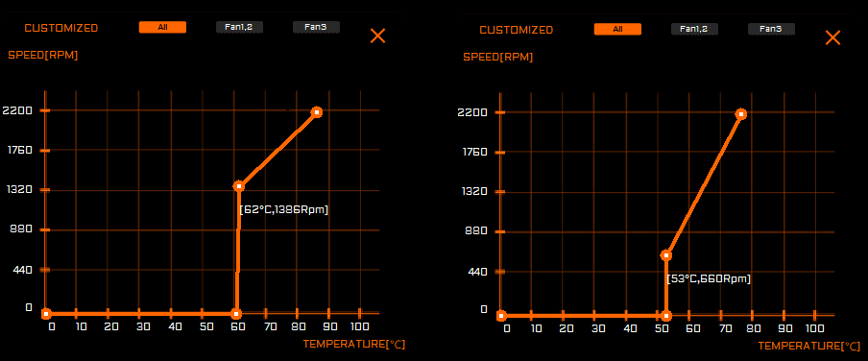
Task: Click the top 2200 RPM point in left graph
Action: pos(316,112)
